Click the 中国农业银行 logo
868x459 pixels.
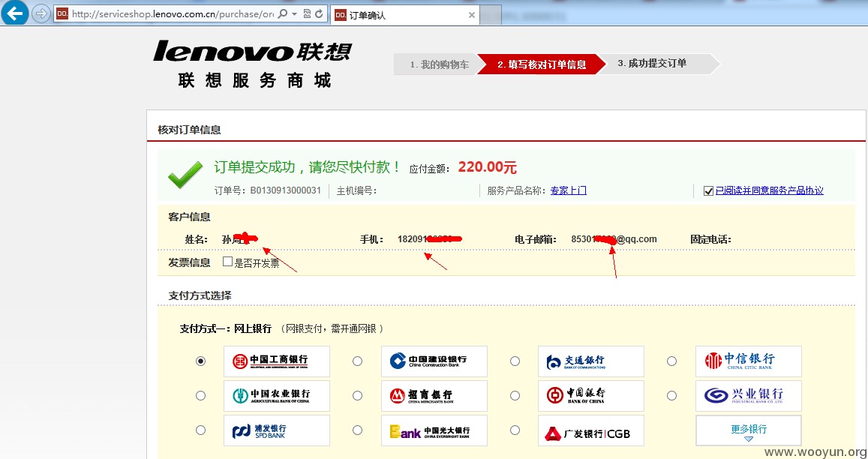pyautogui.click(x=277, y=396)
